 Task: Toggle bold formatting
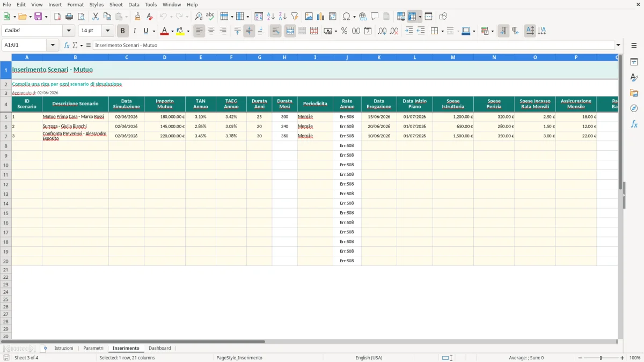click(x=123, y=31)
